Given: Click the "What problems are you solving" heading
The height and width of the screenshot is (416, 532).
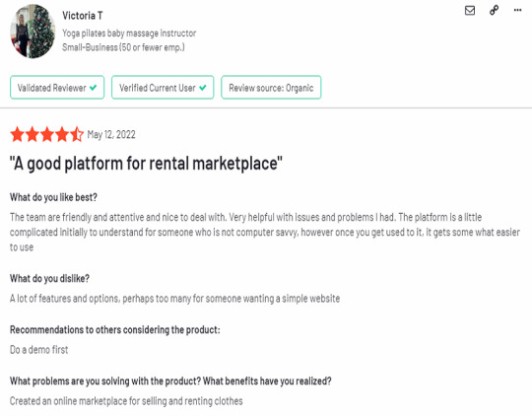Looking at the screenshot, I should pyautogui.click(x=170, y=381).
